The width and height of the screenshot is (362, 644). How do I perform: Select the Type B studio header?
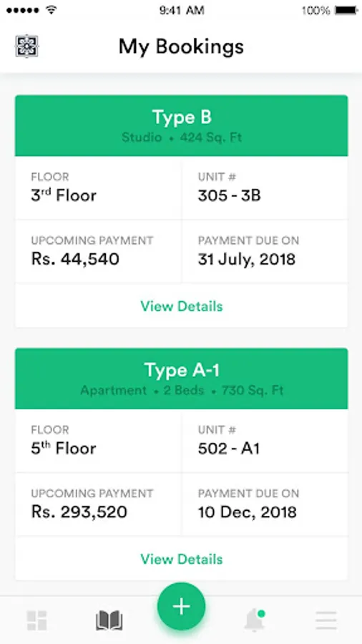182,126
